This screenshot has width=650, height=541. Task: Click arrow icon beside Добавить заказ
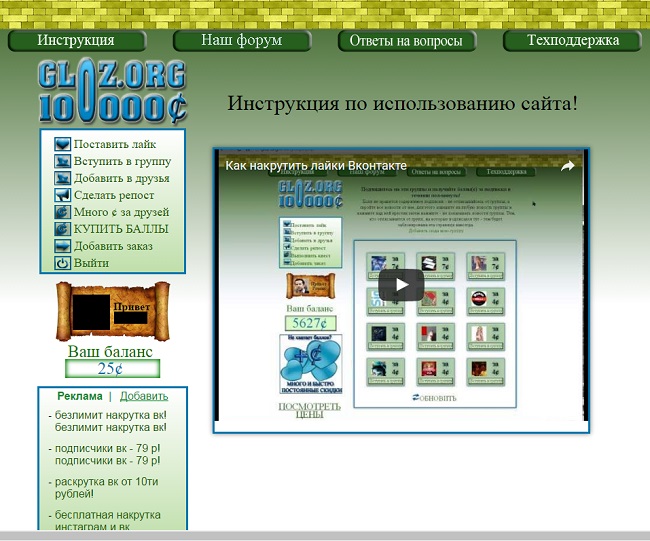click(x=63, y=246)
